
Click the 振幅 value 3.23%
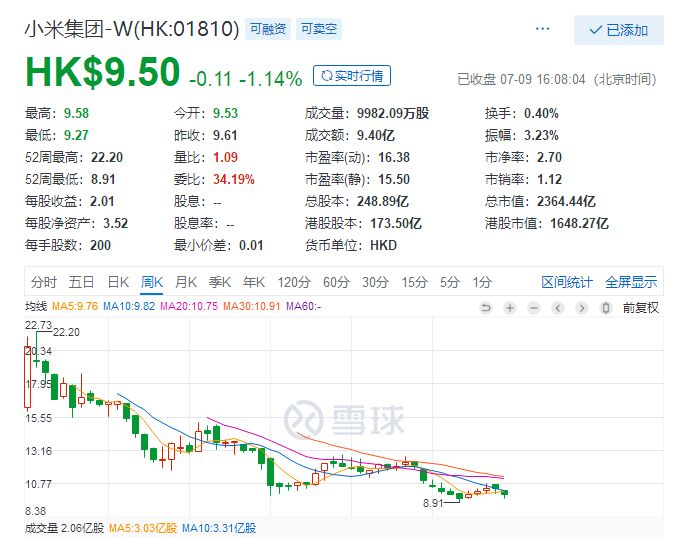541,135
